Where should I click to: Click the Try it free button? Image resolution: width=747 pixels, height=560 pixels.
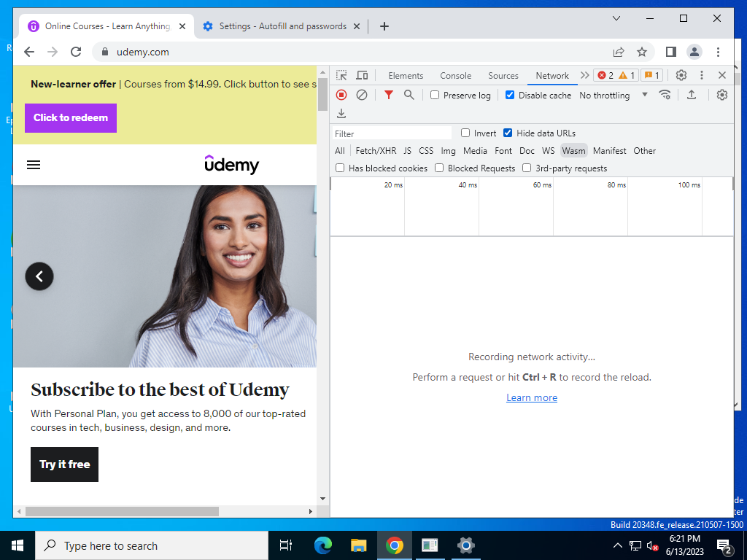[64, 464]
